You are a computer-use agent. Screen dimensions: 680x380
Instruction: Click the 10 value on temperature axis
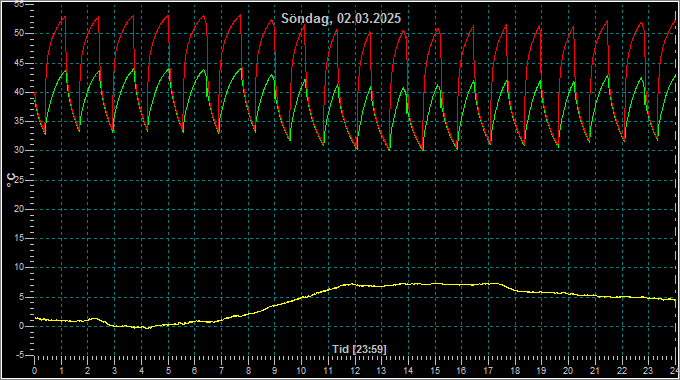19,268
